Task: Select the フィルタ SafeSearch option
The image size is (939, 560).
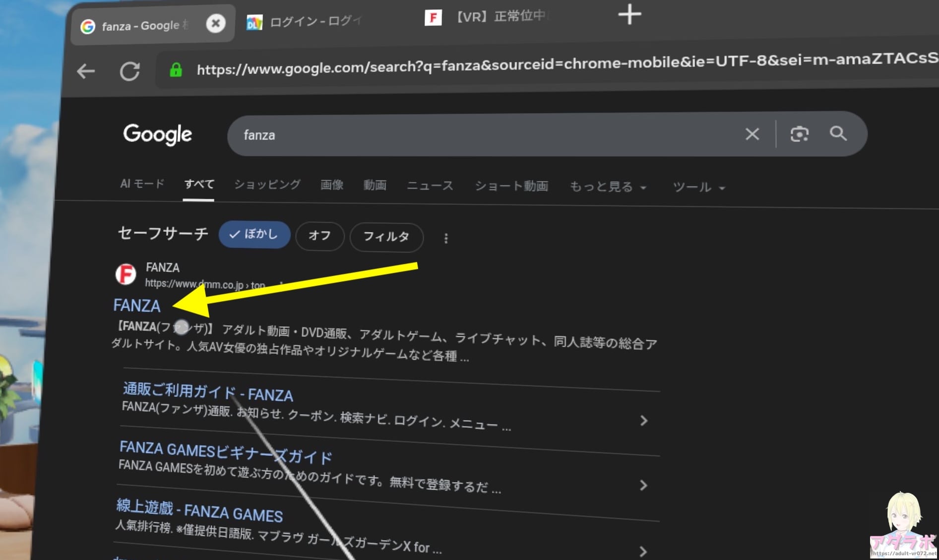Action: [386, 237]
